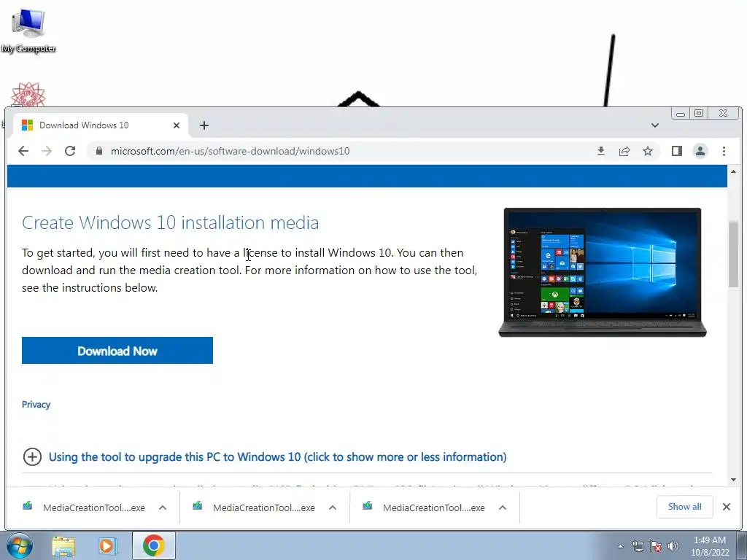This screenshot has height=560, width=747.
Task: Click scrollbar up arrow
Action: 733,171
